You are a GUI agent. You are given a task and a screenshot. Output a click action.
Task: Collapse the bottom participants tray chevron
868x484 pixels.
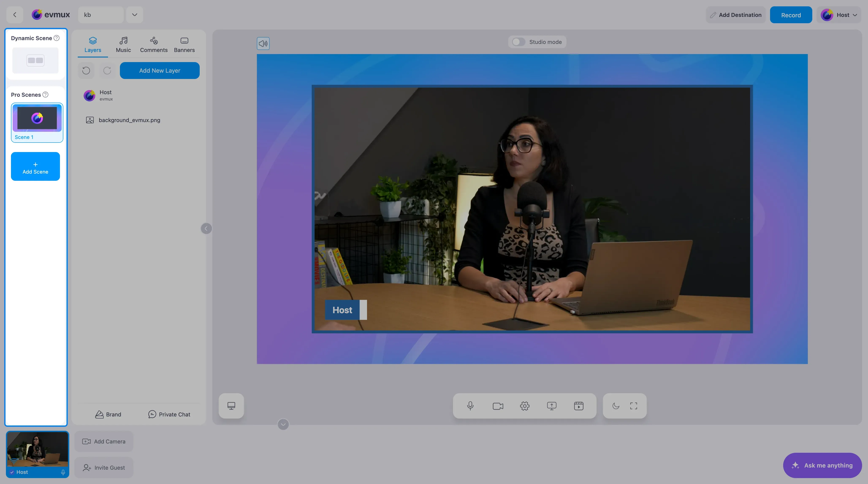(283, 424)
